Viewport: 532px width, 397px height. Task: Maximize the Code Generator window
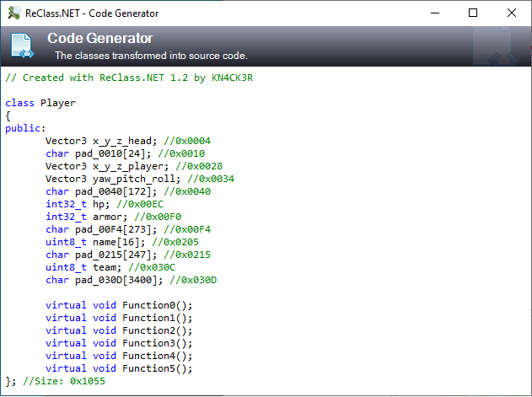point(473,13)
